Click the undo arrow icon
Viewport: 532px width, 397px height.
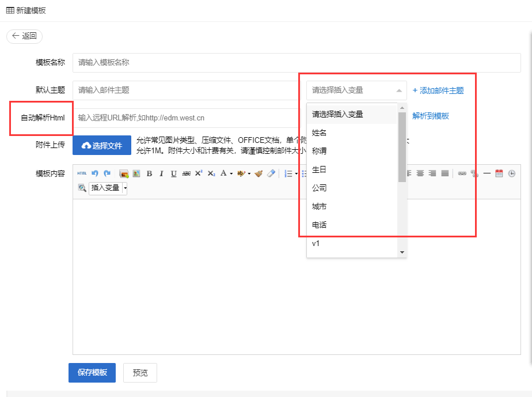tap(95, 173)
